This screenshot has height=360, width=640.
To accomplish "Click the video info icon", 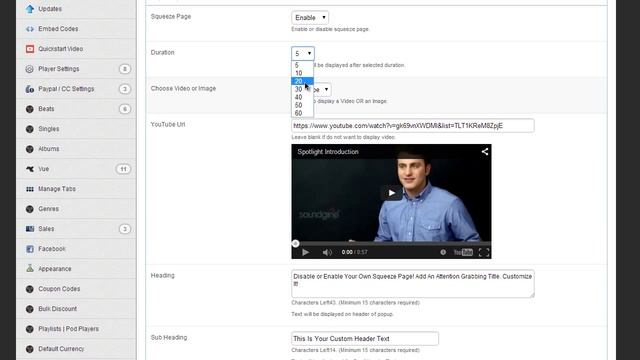I will 443,252.
